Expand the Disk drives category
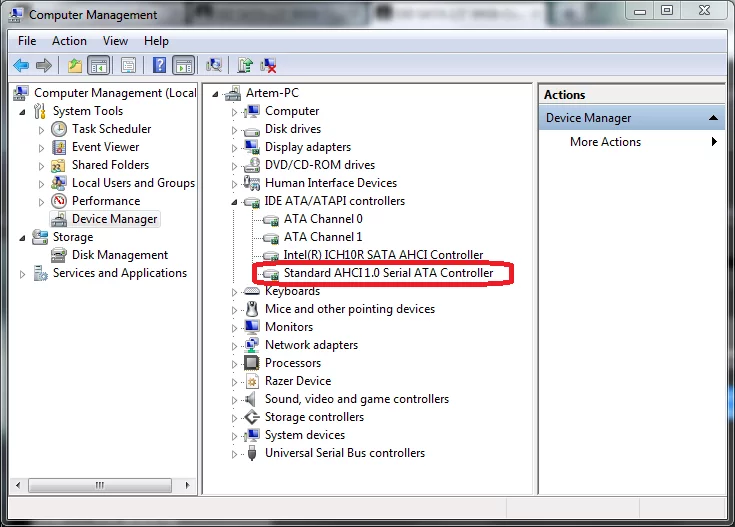This screenshot has width=735, height=527. 234,130
